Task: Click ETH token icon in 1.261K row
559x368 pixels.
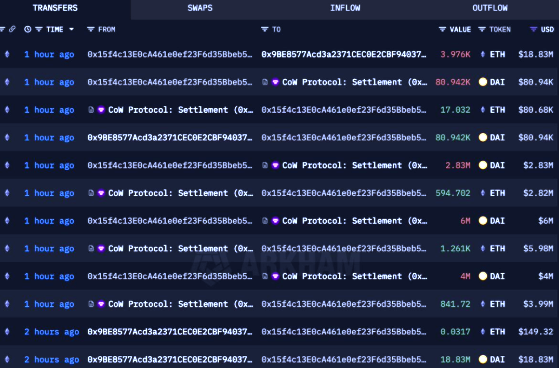Action: coord(483,249)
